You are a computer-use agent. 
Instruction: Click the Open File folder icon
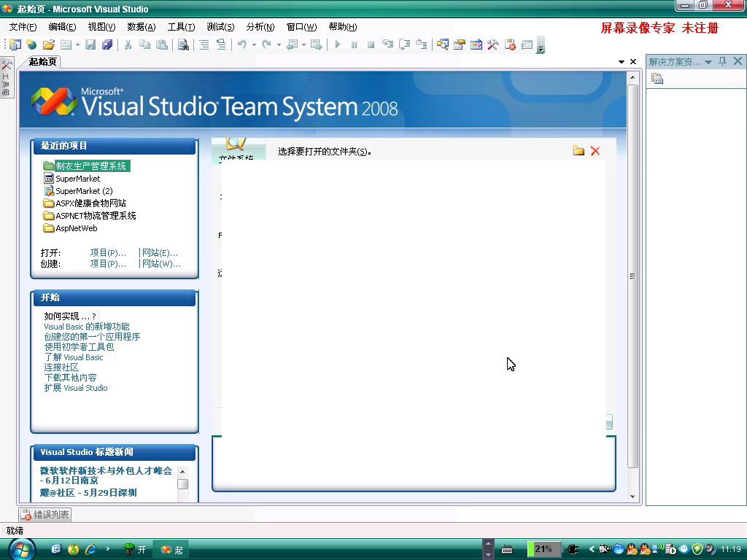tap(49, 44)
